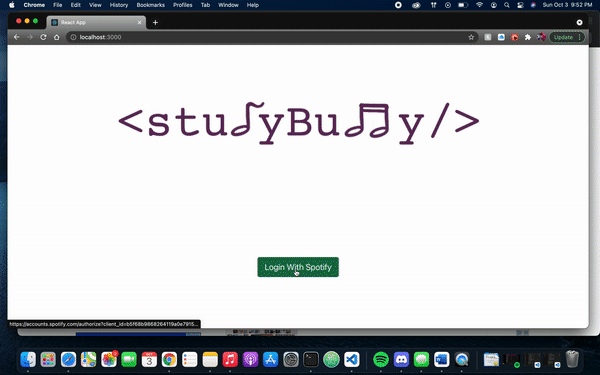
Task: Click the Login With Spotify button
Action: [x=298, y=267]
